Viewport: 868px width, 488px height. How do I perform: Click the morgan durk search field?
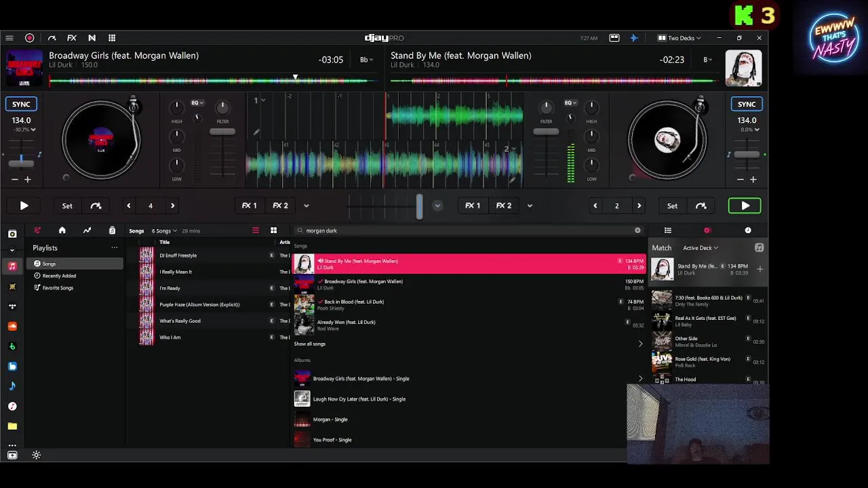(x=468, y=230)
